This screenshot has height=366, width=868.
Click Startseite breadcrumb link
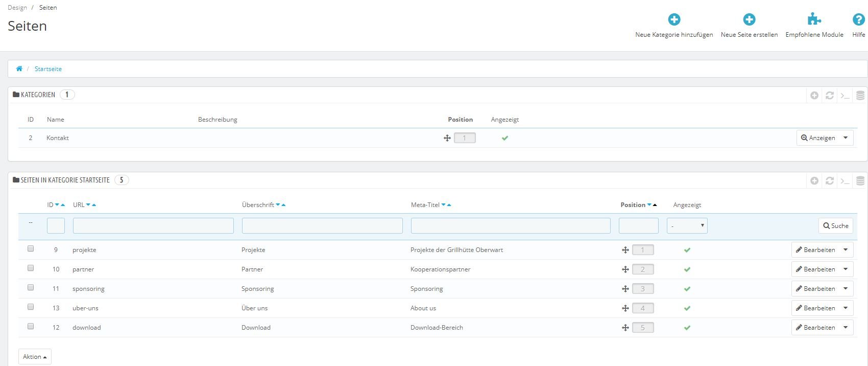click(x=48, y=68)
